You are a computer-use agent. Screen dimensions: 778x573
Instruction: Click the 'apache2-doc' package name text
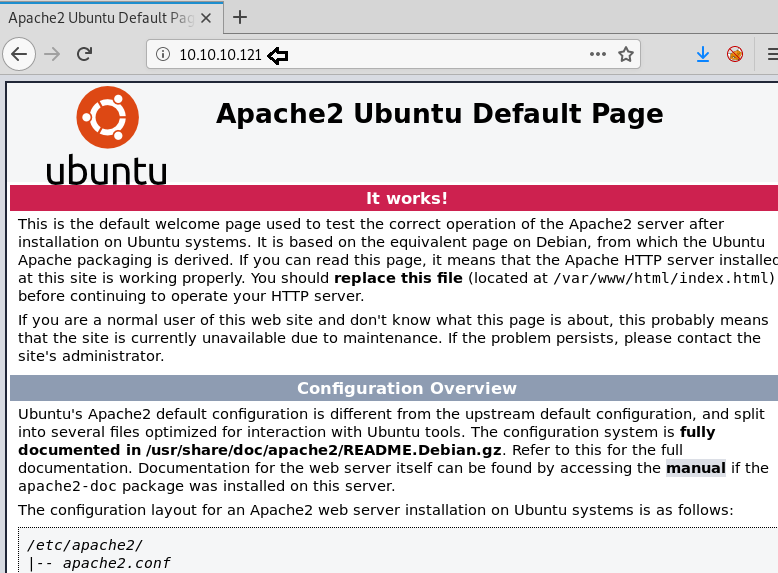[x=68, y=486]
